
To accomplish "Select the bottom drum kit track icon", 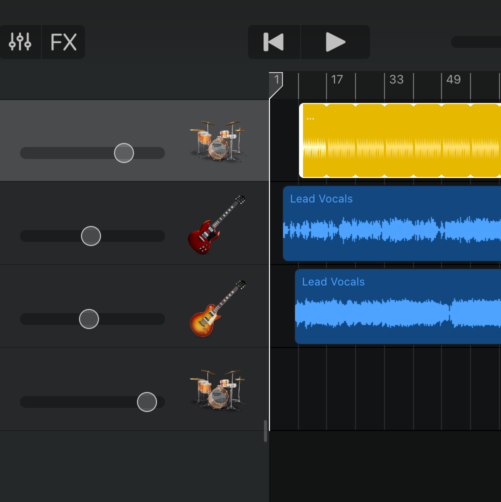I will coord(217,390).
